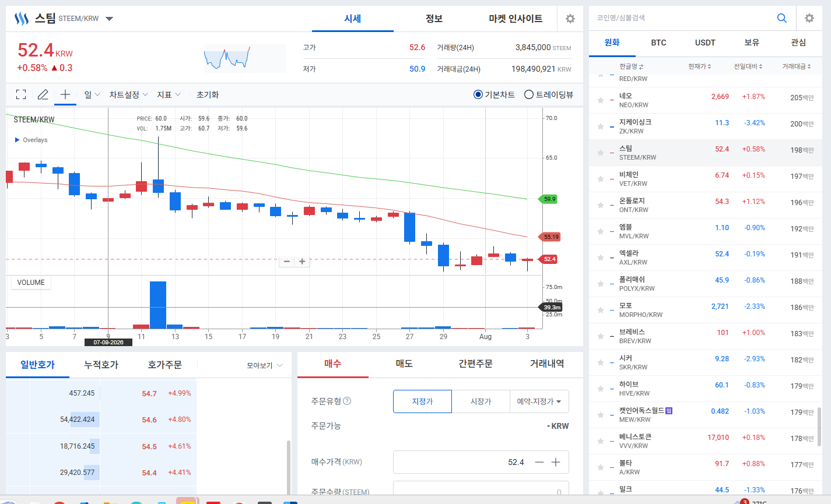Switch to the 매도 sell tab

pos(404,364)
